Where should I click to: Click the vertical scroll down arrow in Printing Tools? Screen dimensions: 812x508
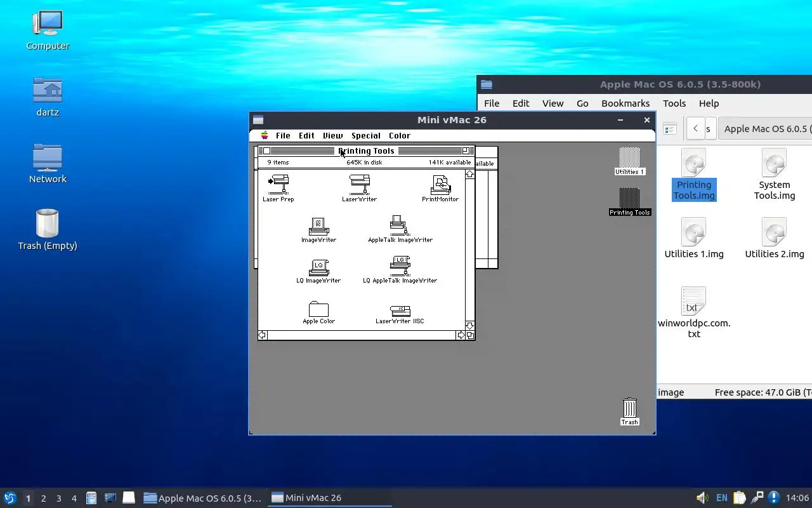click(x=470, y=326)
